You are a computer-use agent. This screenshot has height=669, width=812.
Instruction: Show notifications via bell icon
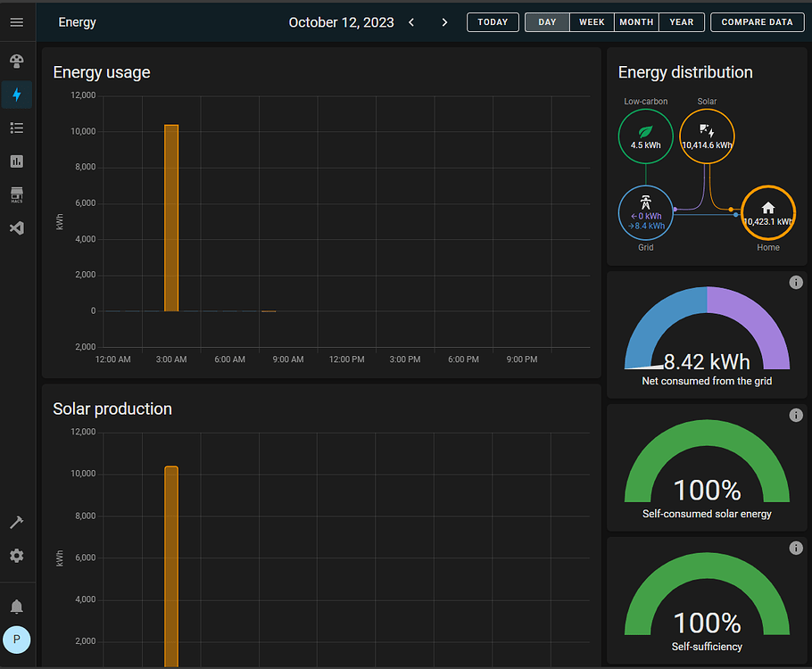[17, 607]
